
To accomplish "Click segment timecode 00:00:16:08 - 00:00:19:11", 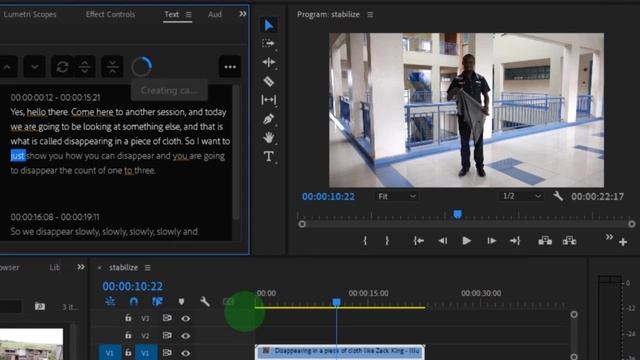I will point(55,217).
